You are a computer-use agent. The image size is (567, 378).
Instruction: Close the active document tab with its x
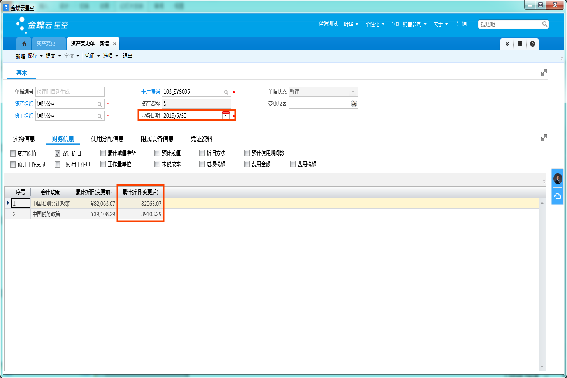point(114,44)
